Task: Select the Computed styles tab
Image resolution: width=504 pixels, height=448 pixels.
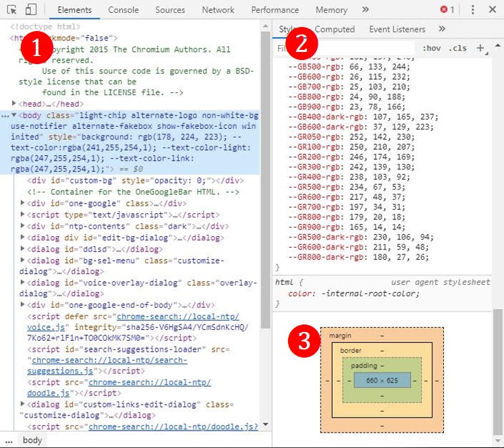Action: (x=335, y=29)
